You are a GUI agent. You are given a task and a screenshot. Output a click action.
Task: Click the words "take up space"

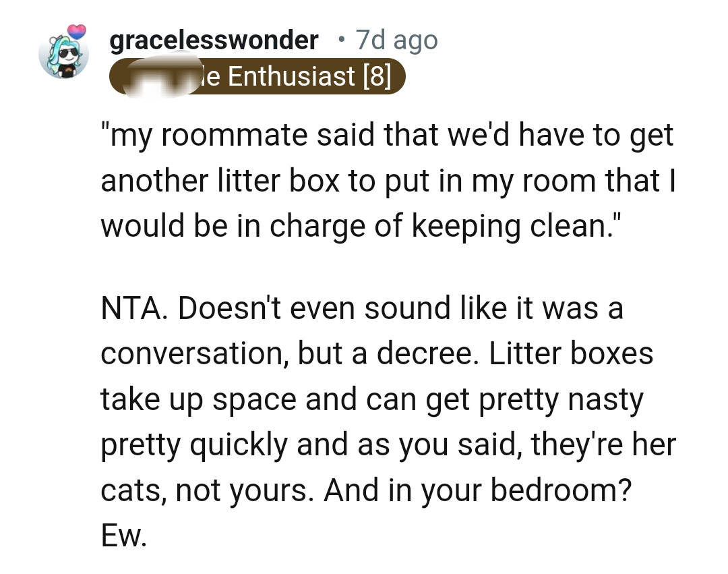[x=199, y=399]
